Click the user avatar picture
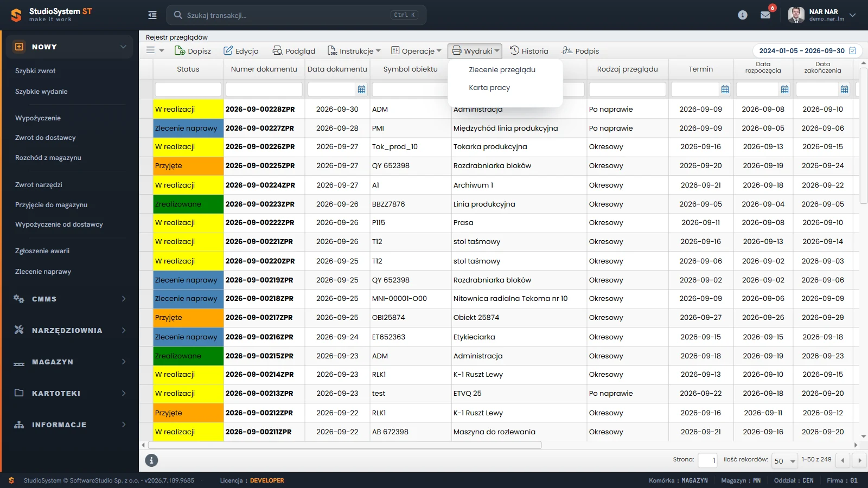Viewport: 868px width, 488px height. tap(796, 15)
